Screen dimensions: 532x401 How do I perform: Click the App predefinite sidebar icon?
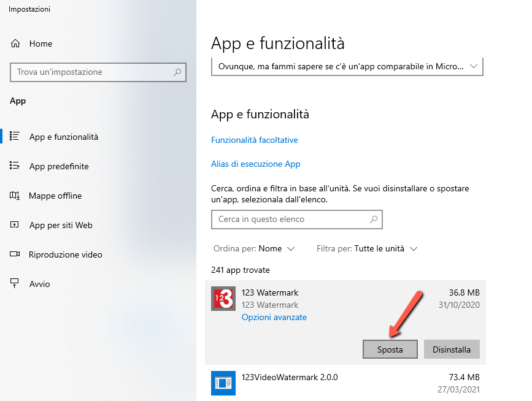click(x=15, y=166)
